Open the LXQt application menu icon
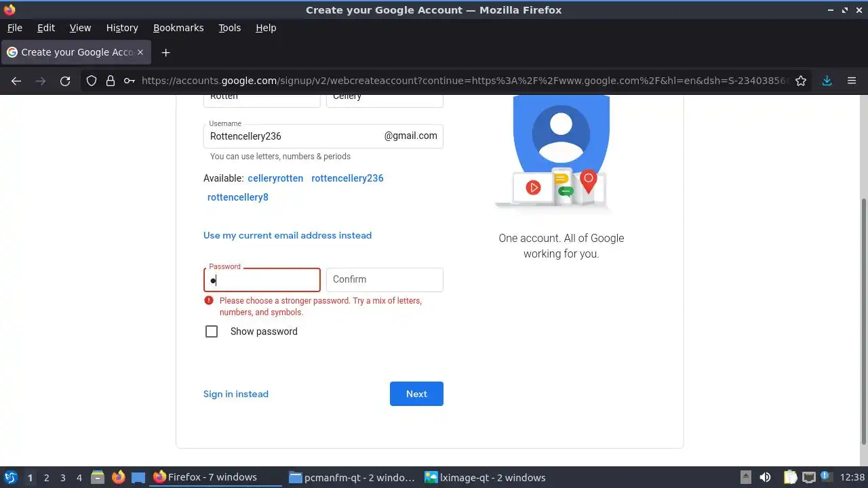 [10, 477]
